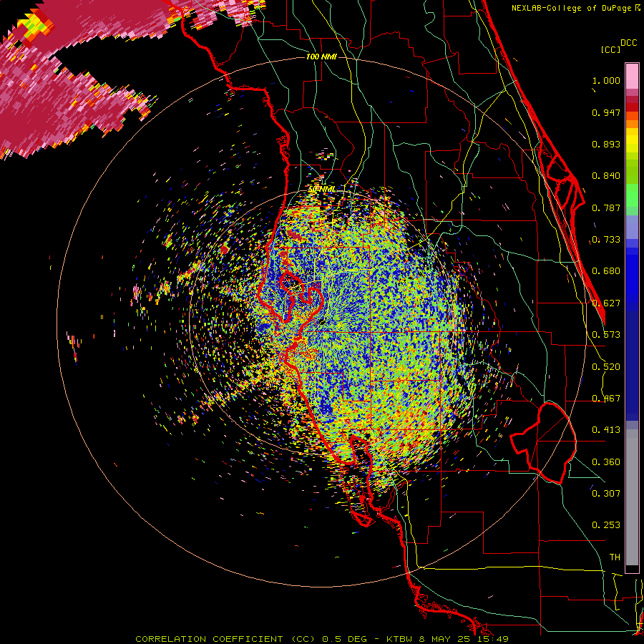Click the 100 NMI range ring label
644x644 pixels.
click(x=321, y=57)
